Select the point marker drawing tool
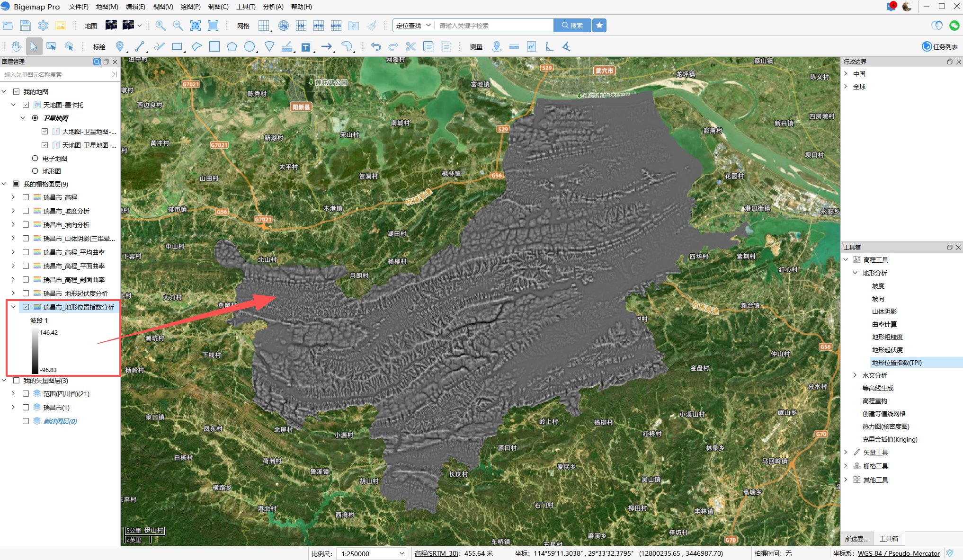Image resolution: width=963 pixels, height=560 pixels. click(x=120, y=46)
